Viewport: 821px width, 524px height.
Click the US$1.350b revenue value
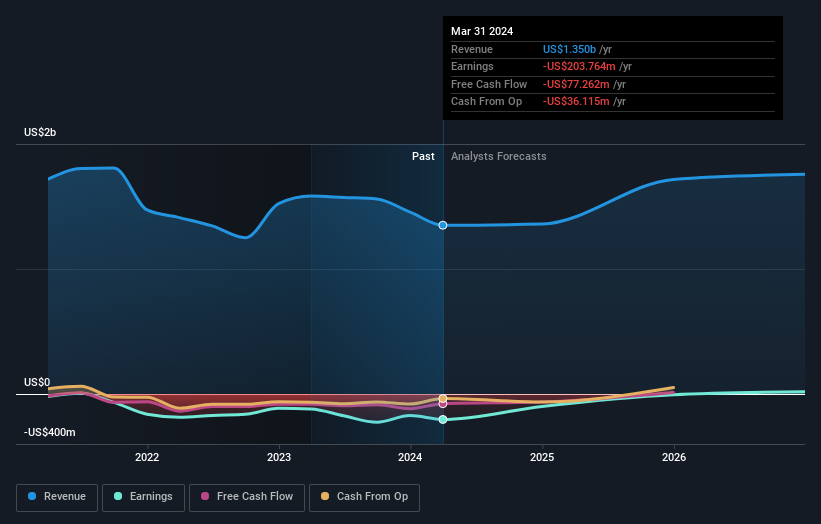(x=569, y=49)
